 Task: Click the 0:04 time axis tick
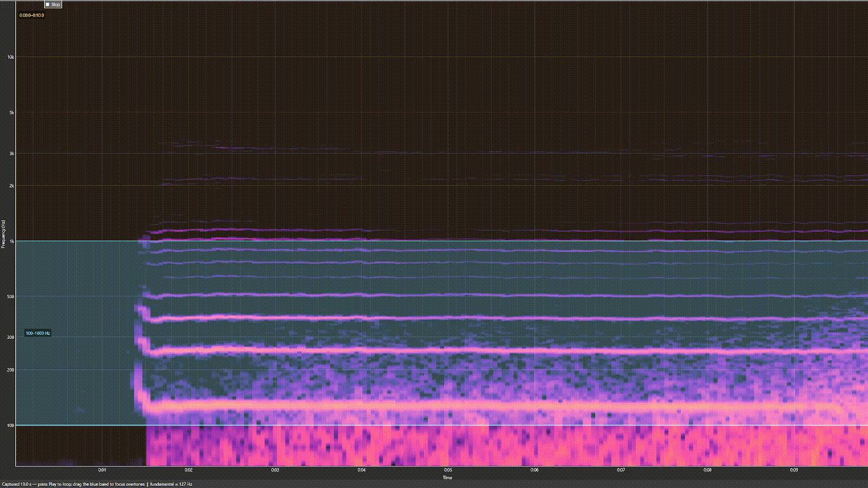(362, 470)
